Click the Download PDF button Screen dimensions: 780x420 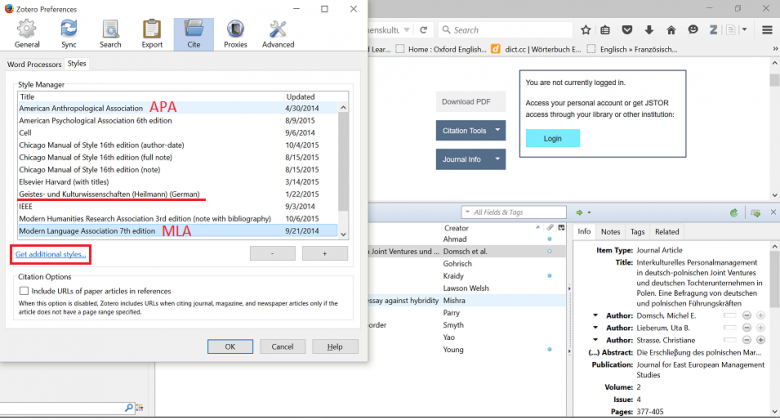tap(471, 102)
